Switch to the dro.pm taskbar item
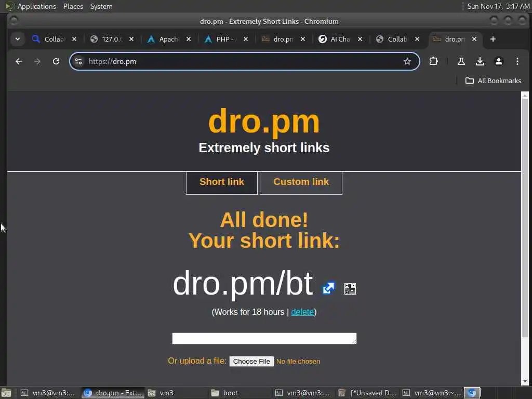 click(x=113, y=393)
